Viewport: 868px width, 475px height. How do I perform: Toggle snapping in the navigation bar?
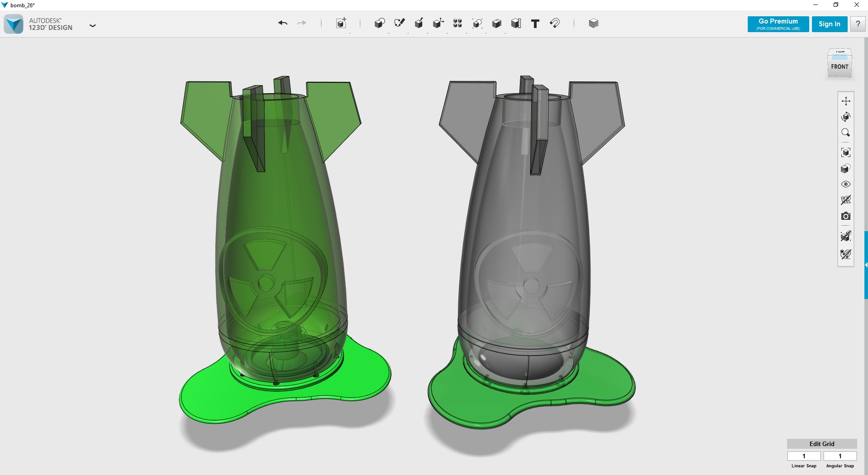coord(846,236)
